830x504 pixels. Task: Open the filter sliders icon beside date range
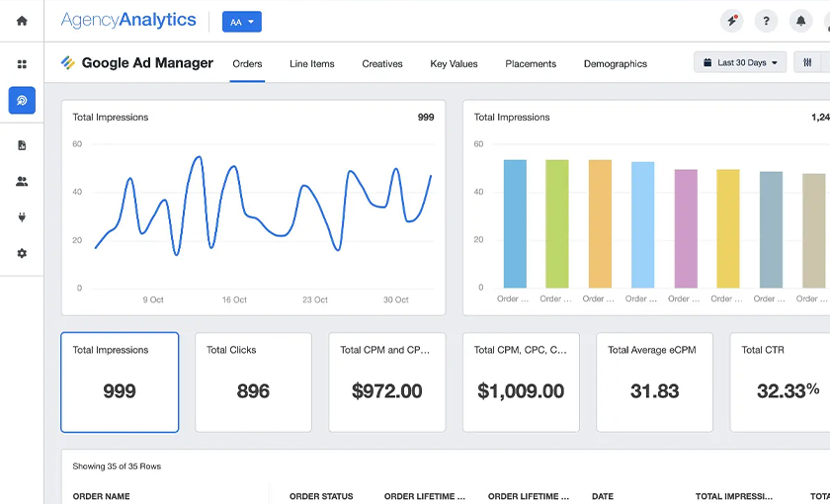[x=807, y=63]
